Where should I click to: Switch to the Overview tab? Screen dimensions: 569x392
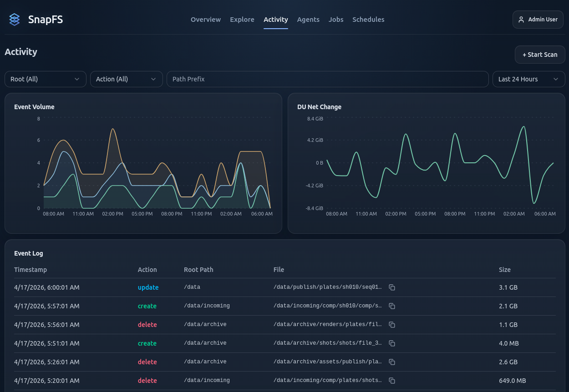click(x=205, y=20)
